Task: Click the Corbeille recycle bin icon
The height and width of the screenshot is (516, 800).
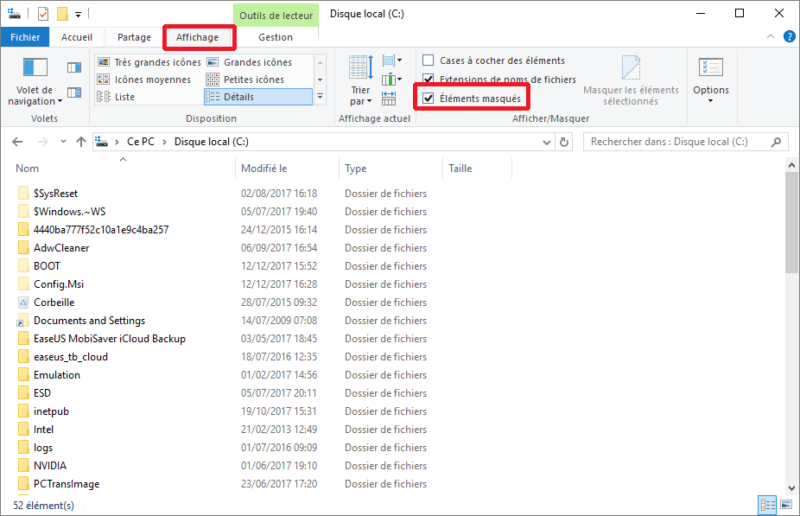Action: click(x=25, y=302)
